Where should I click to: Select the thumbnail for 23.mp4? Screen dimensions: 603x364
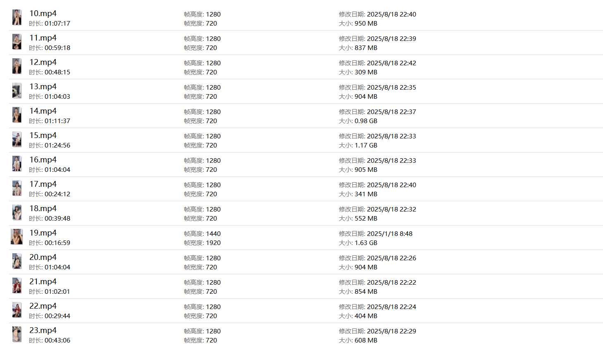click(x=17, y=335)
